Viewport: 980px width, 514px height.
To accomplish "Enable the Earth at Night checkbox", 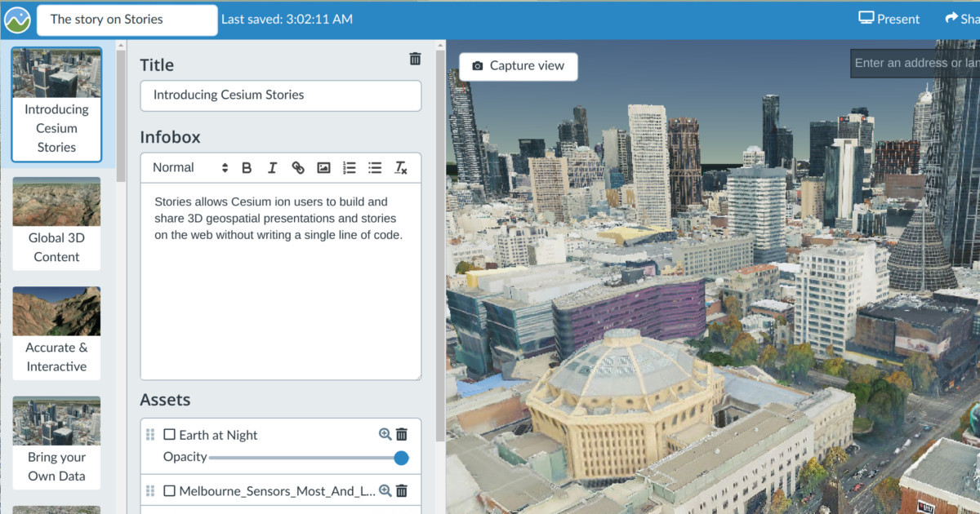I will (170, 435).
